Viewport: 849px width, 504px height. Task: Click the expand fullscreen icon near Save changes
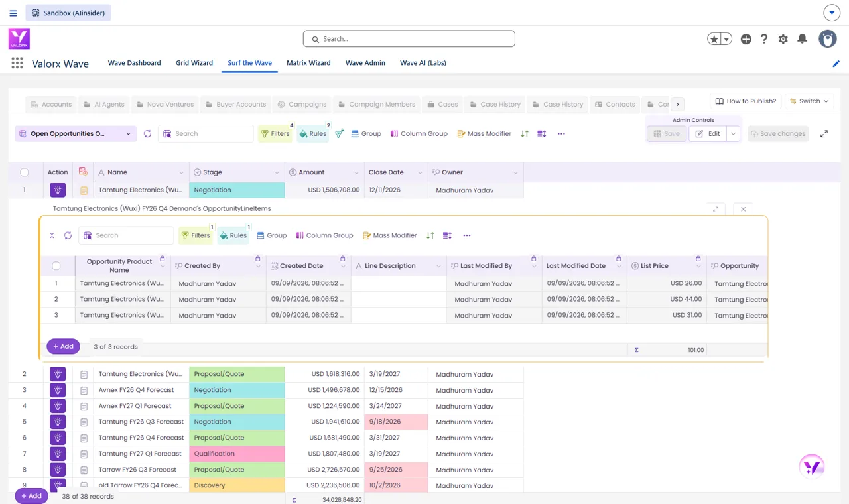tap(824, 134)
